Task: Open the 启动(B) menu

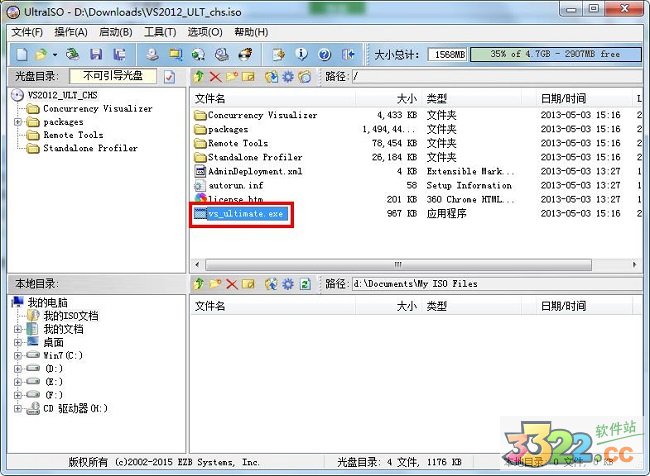Action: tap(116, 32)
